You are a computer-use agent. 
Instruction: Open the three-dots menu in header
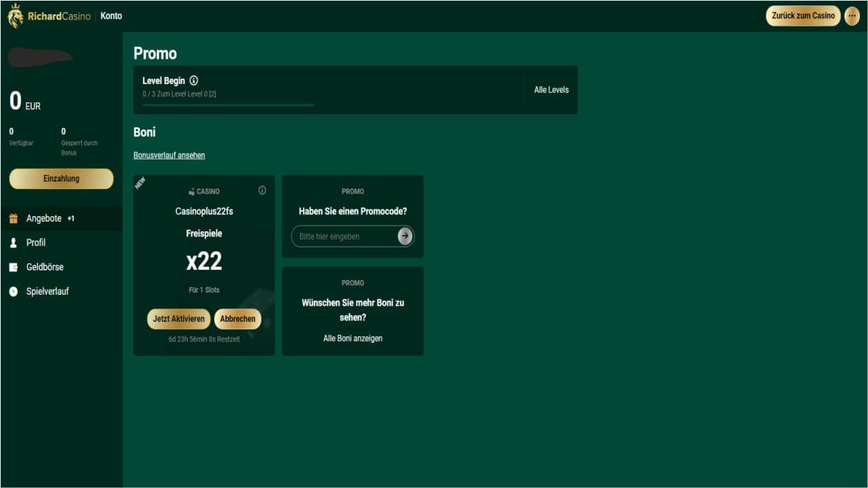click(x=852, y=16)
